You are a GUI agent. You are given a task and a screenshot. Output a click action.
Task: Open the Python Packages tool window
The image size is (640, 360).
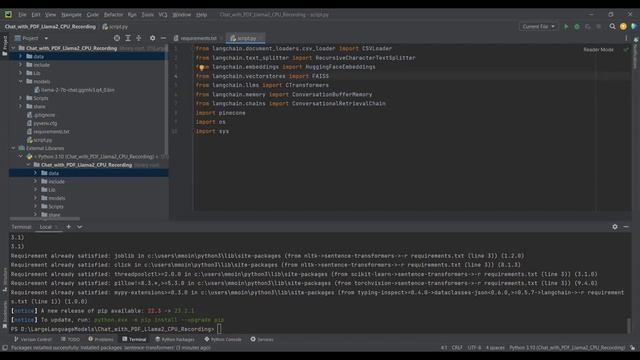pos(175,339)
